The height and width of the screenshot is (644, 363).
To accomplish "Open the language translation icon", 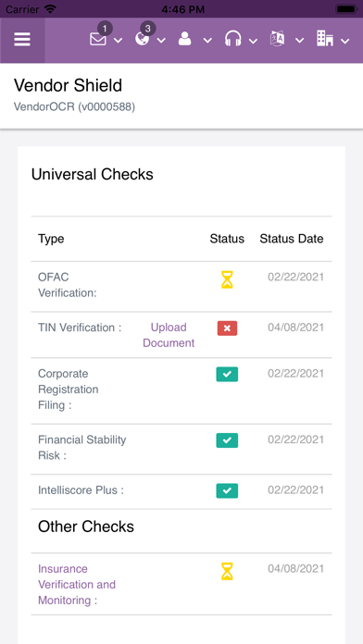I will (277, 40).
